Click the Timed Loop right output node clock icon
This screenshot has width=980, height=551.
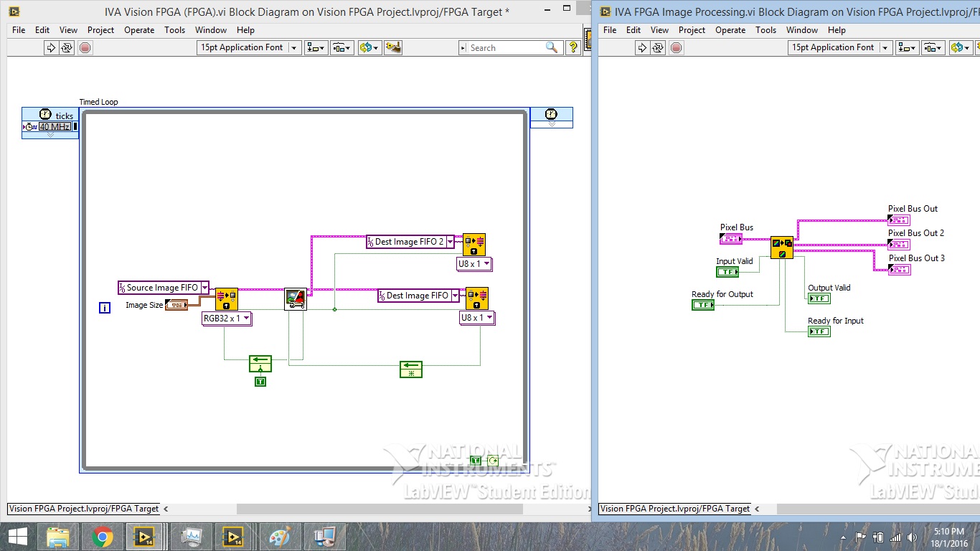coord(551,114)
